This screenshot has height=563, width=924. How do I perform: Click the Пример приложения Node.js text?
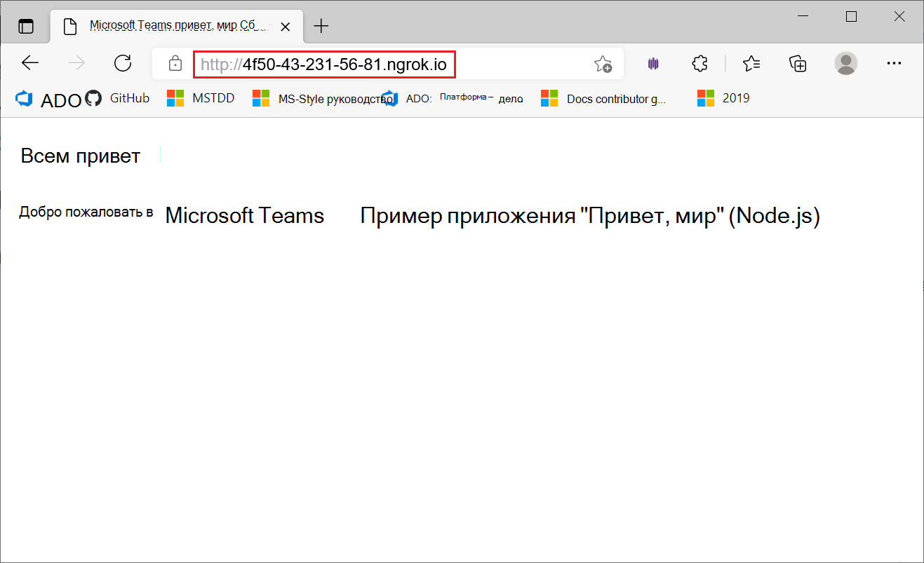(590, 216)
